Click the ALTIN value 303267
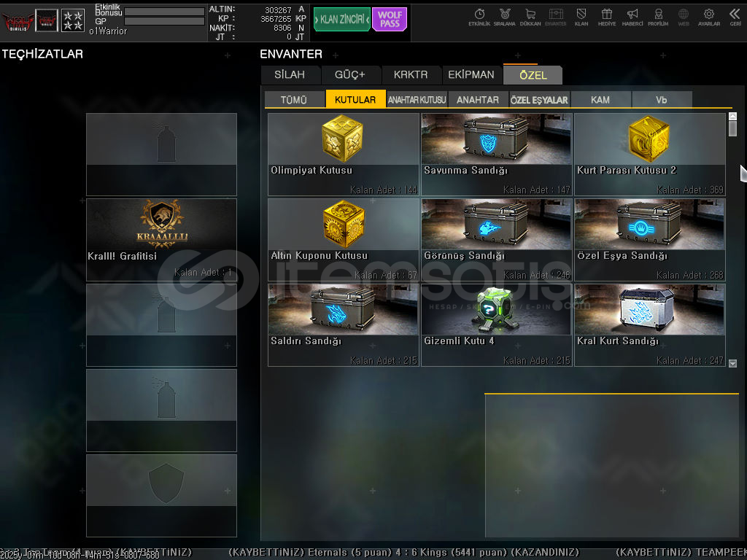 (278, 10)
